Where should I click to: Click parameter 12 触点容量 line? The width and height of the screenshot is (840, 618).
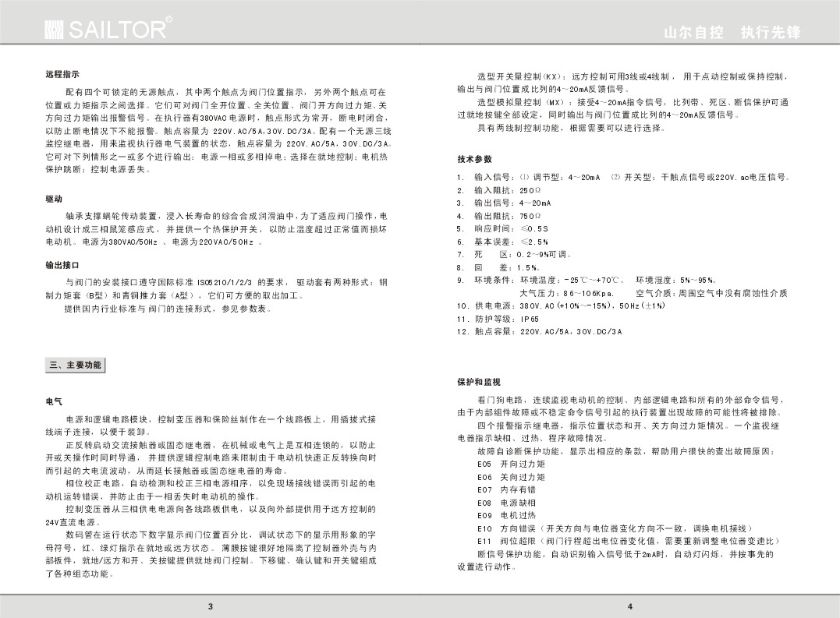click(x=540, y=332)
